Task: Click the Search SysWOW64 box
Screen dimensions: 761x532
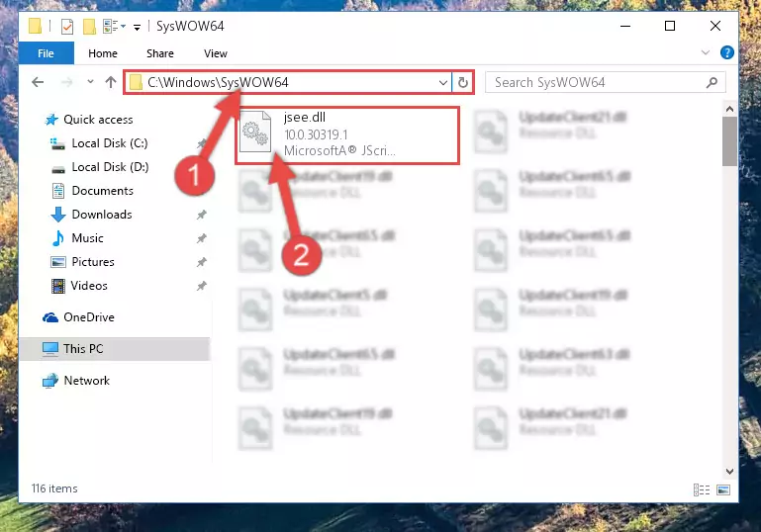Action: click(x=606, y=82)
